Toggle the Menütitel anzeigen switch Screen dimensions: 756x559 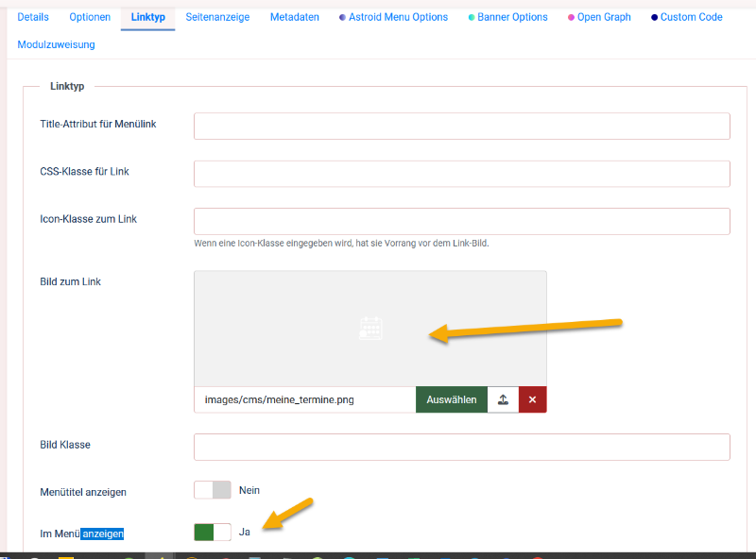(212, 490)
